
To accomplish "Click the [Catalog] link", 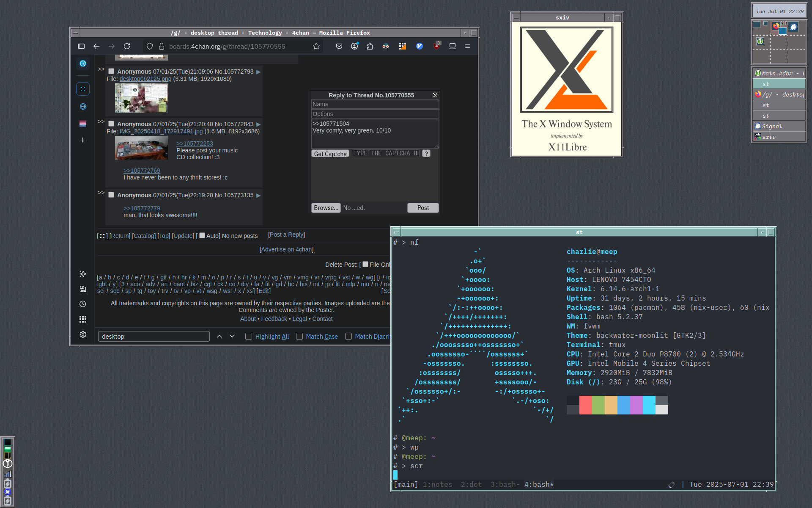I will point(144,236).
